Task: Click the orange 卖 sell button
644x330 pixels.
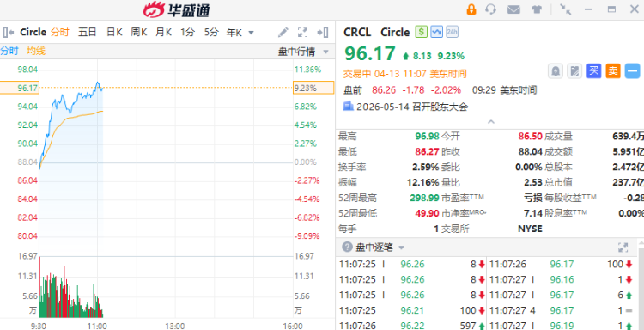Action: (613, 71)
